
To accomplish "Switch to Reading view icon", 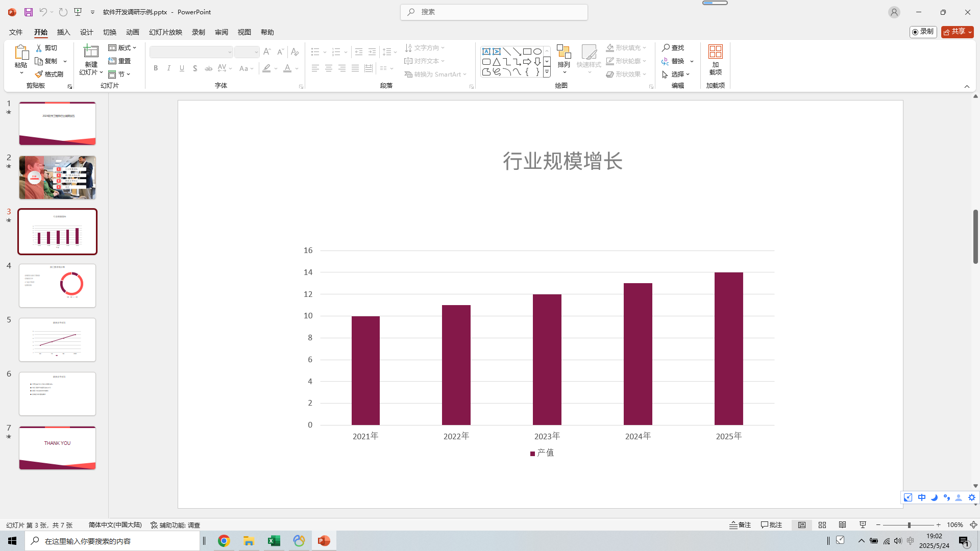I will [843, 525].
